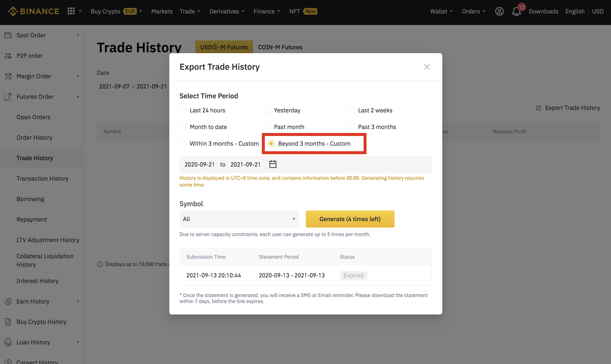Open Open Orders in the sidebar
This screenshot has width=611, height=364.
[x=34, y=117]
